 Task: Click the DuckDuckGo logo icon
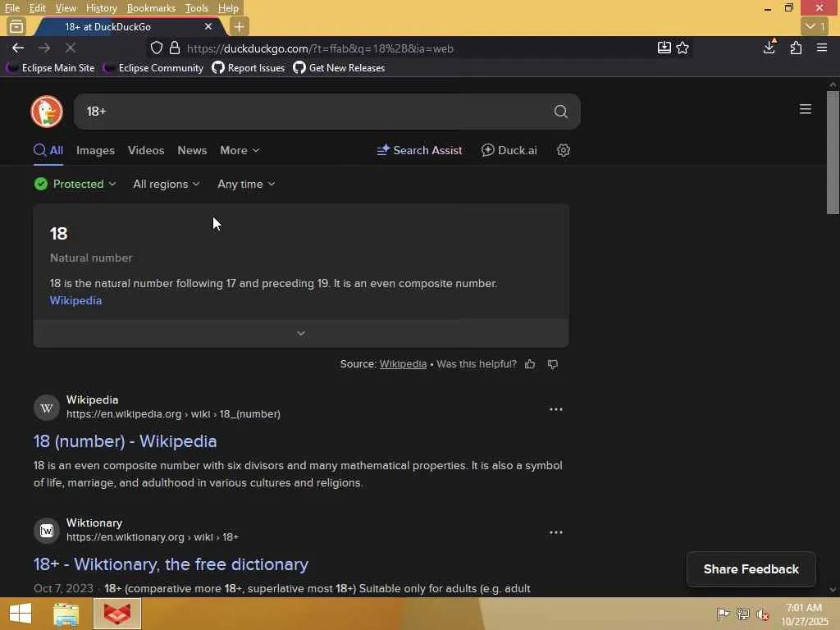pyautogui.click(x=47, y=112)
